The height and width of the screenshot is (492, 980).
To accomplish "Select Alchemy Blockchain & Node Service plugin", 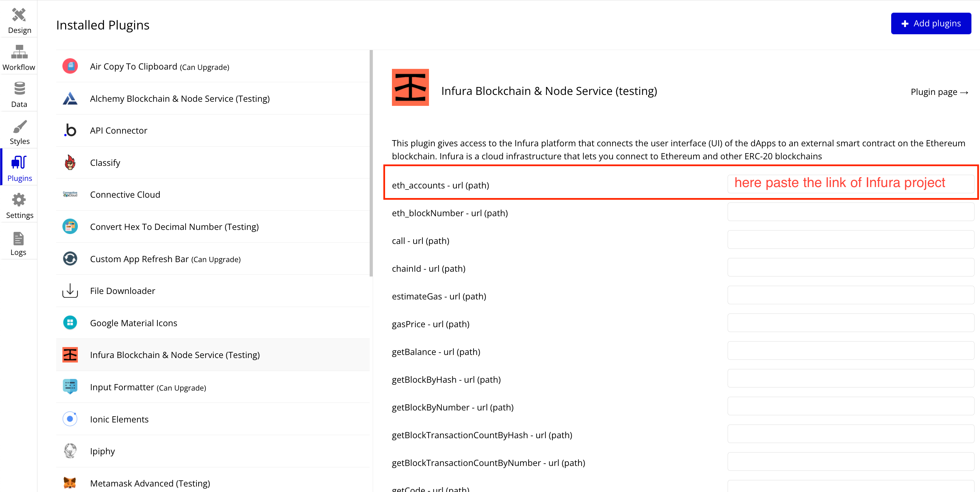I will tap(180, 98).
